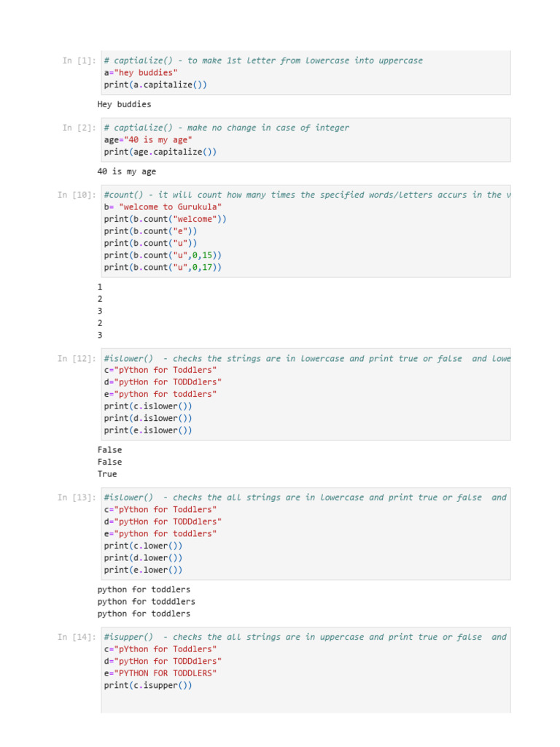The image size is (560, 747).
Task: Click the print(e.islower()) code line
Action: click(x=148, y=430)
